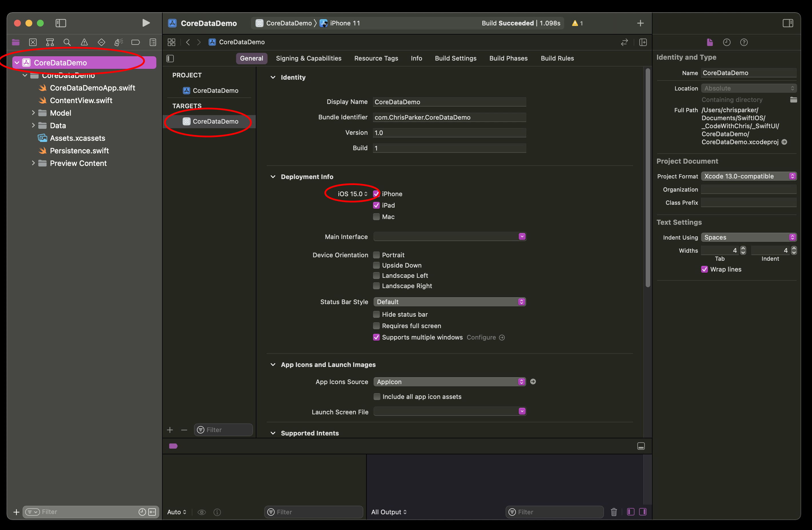
Task: Enable the Mac device checkbox
Action: (376, 217)
